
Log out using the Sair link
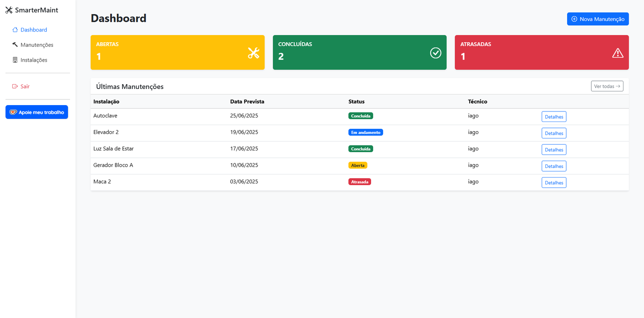25,87
